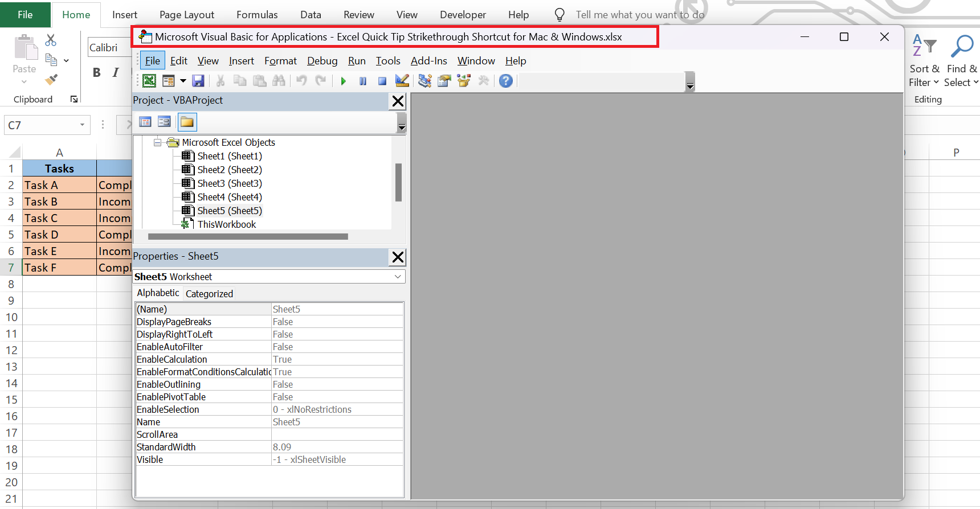
Task: Click the Insert UserForm toolbar icon
Action: coord(169,81)
